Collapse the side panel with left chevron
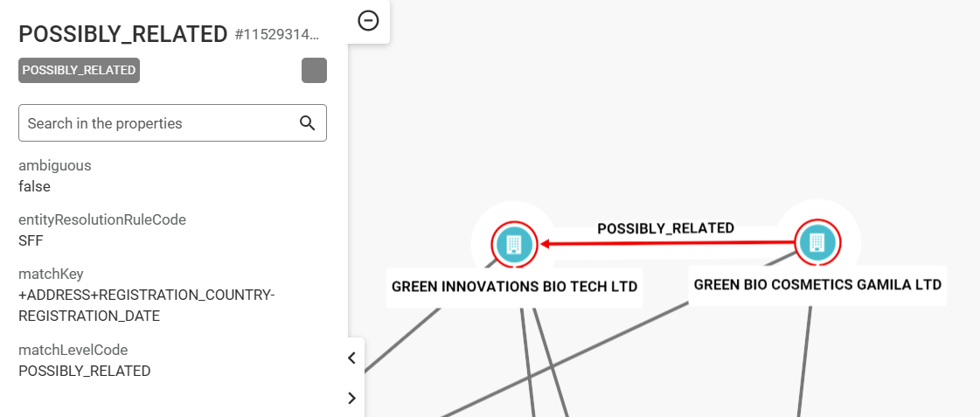Screen dimensions: 980x417 [352, 358]
